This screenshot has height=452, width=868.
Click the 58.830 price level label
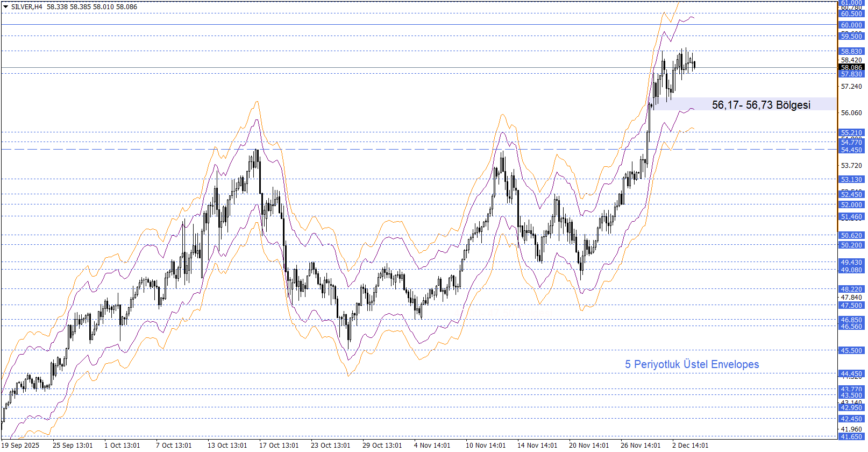(851, 52)
